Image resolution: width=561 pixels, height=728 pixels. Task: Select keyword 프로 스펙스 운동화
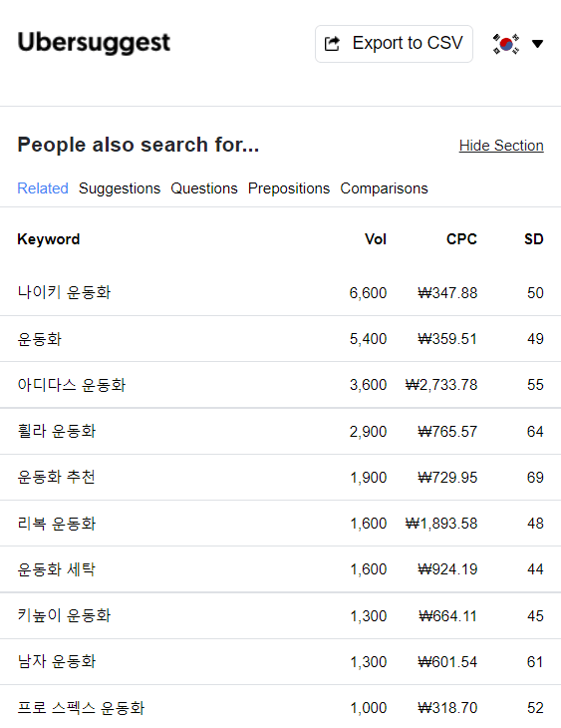[x=81, y=708]
